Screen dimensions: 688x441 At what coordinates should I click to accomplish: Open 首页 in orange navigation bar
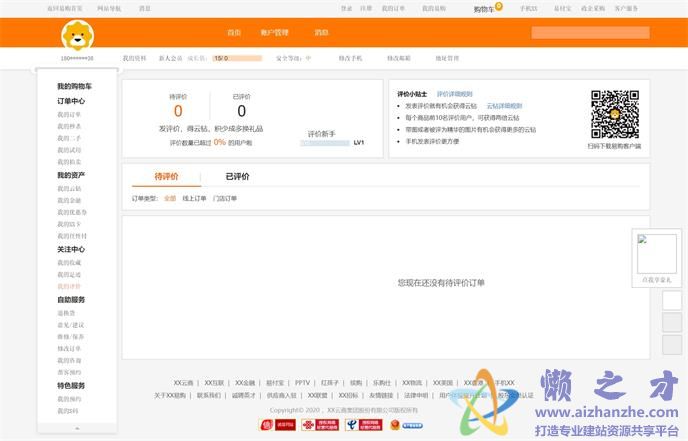[x=234, y=32]
